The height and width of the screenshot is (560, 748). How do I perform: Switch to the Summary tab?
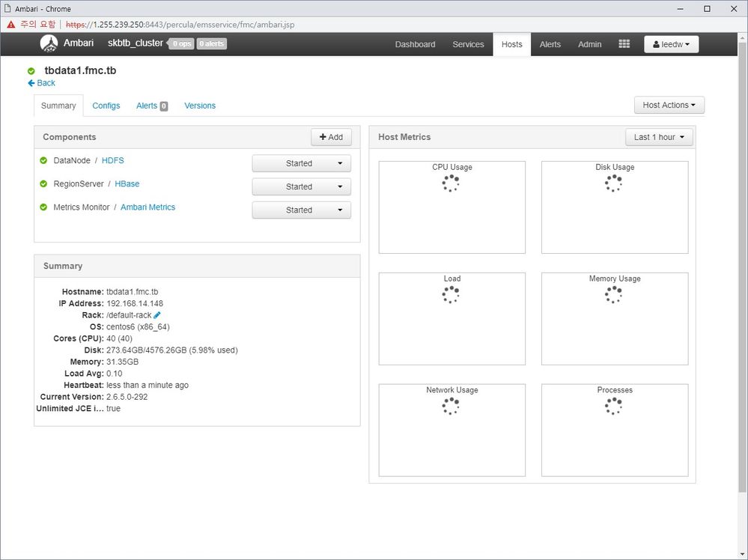click(58, 106)
